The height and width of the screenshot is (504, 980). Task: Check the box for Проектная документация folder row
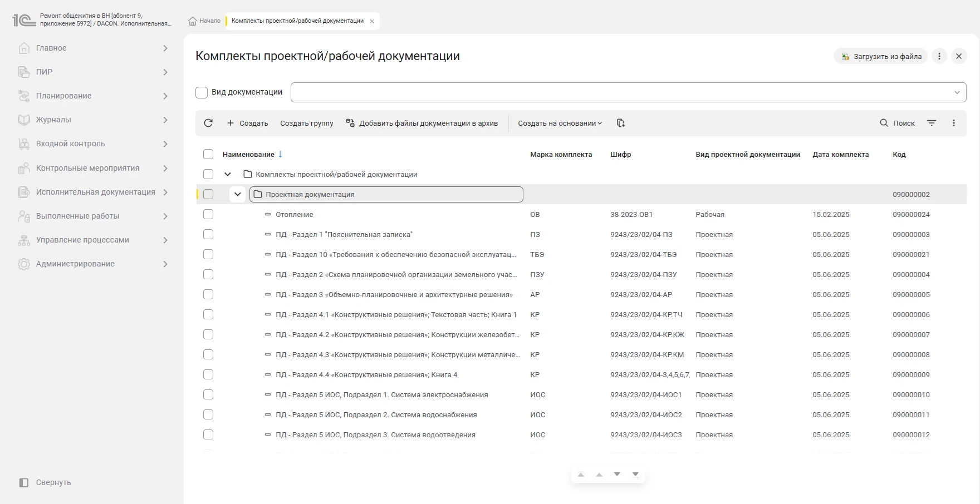(x=208, y=194)
